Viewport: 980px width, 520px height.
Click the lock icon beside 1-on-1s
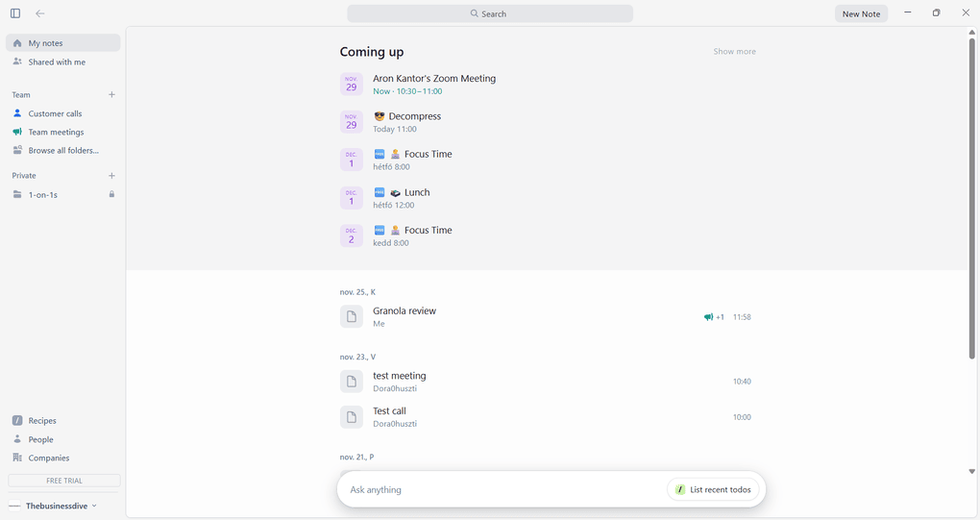click(x=111, y=194)
